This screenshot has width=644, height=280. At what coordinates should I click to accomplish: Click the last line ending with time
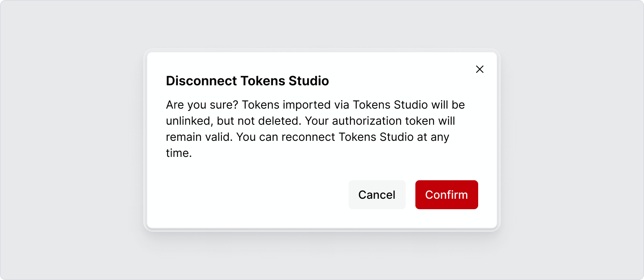(179, 153)
